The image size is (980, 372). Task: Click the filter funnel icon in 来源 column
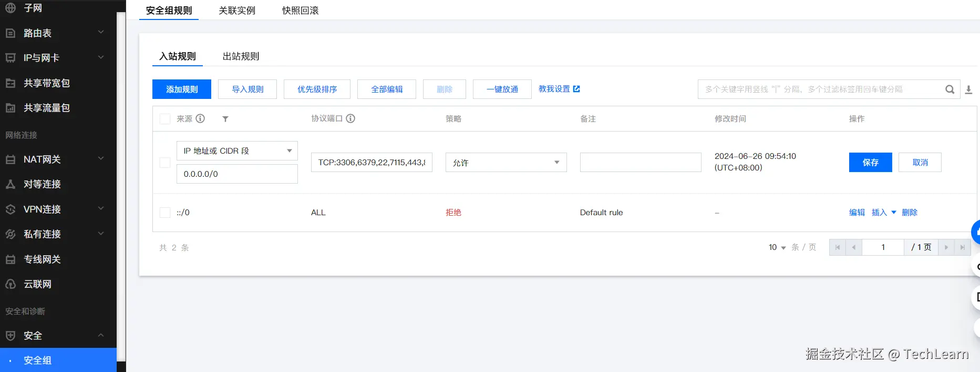click(225, 119)
